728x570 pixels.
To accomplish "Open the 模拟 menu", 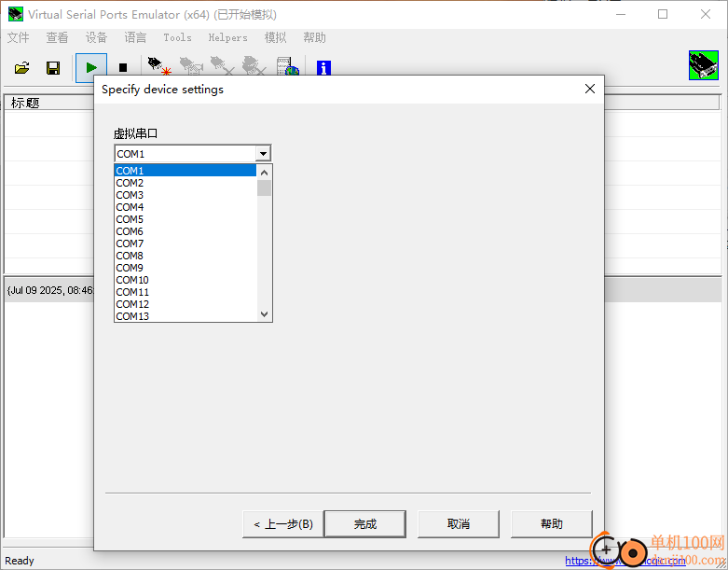I will coord(275,37).
